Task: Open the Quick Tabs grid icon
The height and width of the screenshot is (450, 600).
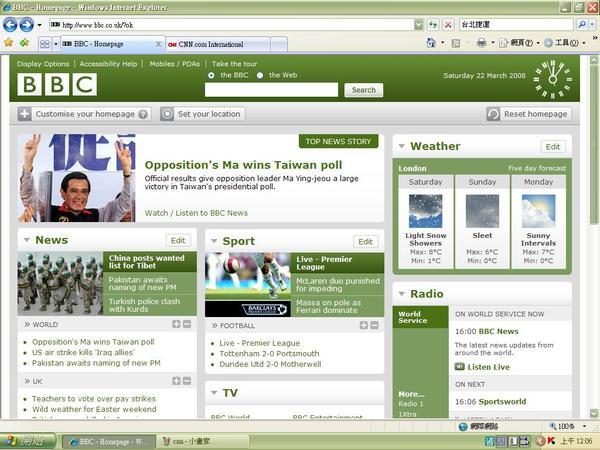Action: [x=45, y=44]
